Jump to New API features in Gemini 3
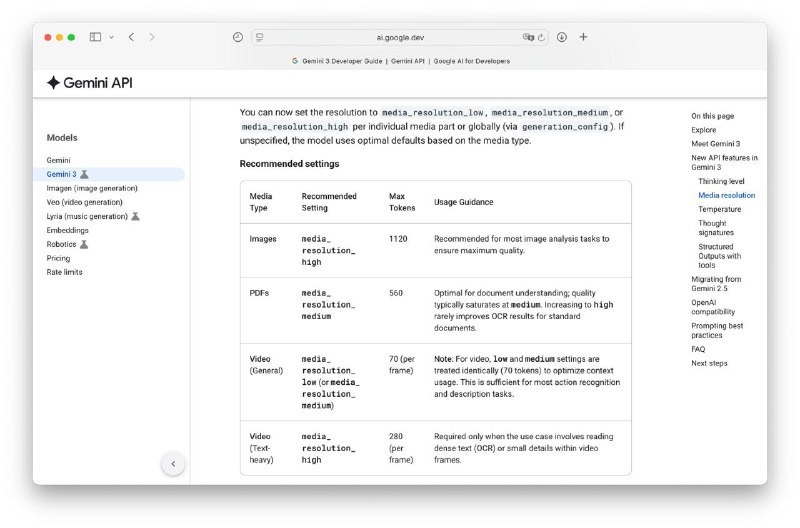 tap(724, 162)
